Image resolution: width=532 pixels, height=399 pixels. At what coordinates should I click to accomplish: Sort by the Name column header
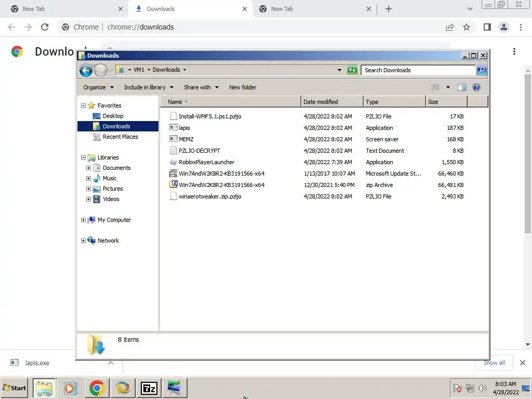click(230, 102)
